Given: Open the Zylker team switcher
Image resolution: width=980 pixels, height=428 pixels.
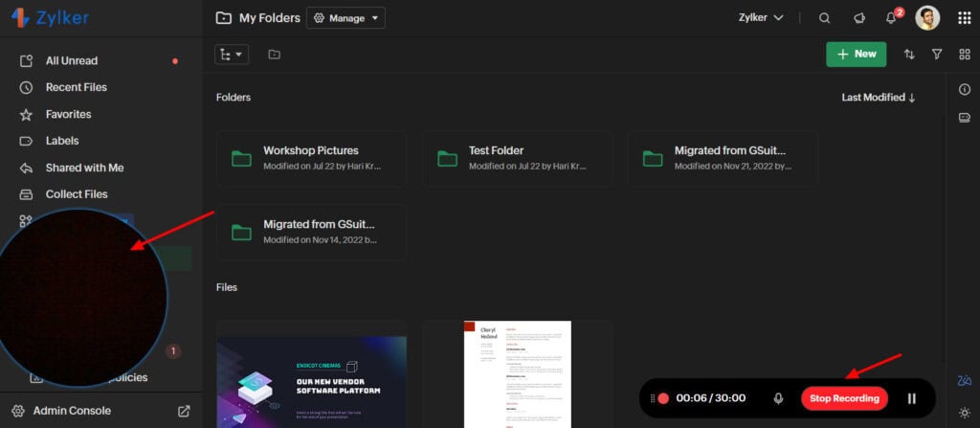Looking at the screenshot, I should pos(761,17).
